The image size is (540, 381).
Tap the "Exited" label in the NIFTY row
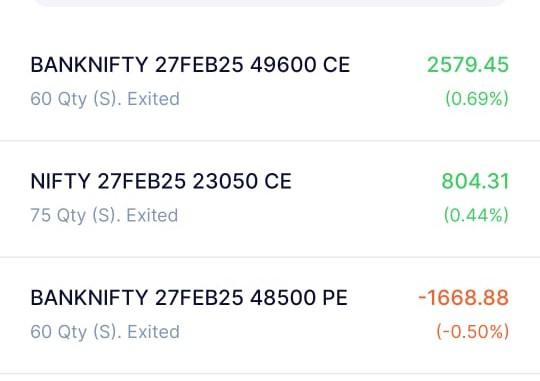tap(152, 216)
